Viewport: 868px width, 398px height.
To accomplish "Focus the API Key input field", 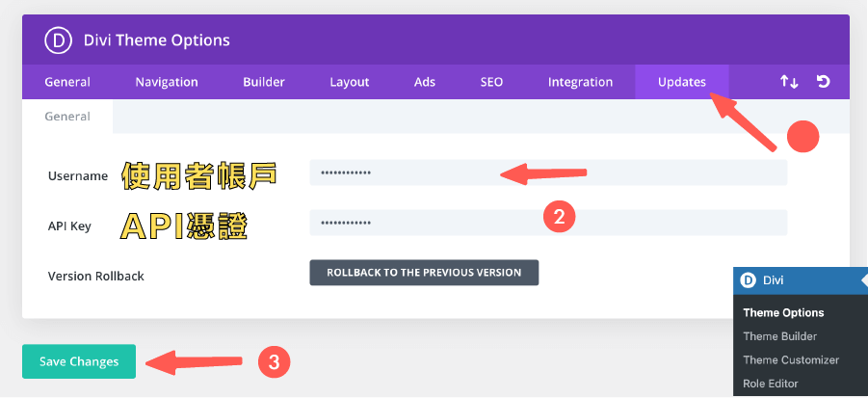I will pos(548,223).
